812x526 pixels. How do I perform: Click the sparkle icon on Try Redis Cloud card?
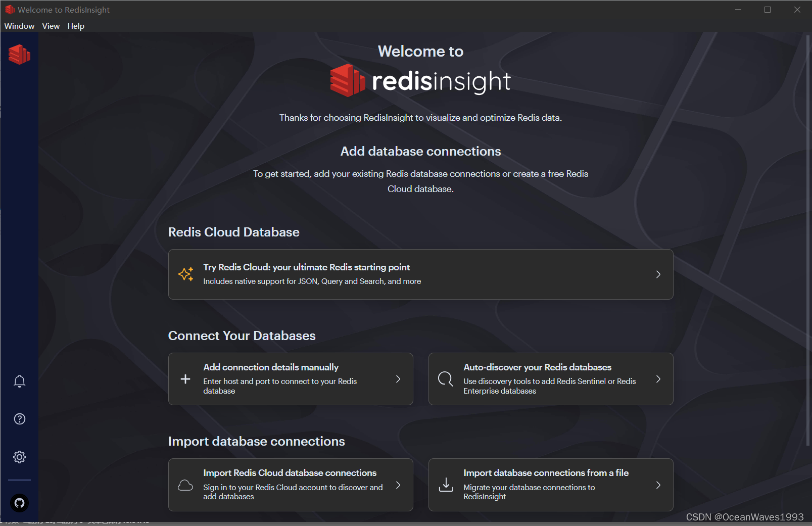[185, 274]
